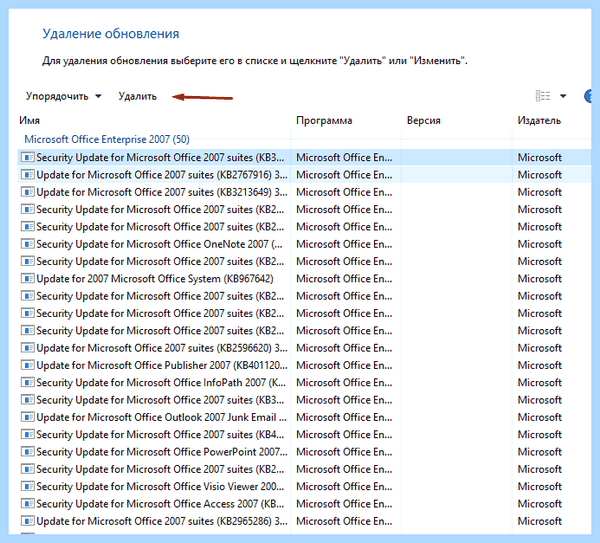Click the icon of the InfoPath 2007 update
The width and height of the screenshot is (600, 543).
(28, 383)
